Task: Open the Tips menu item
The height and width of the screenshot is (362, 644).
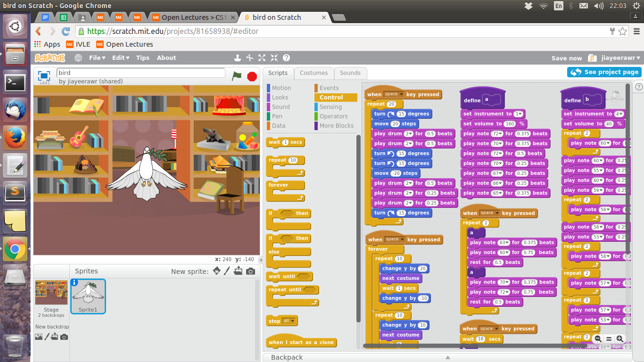Action: (x=143, y=58)
